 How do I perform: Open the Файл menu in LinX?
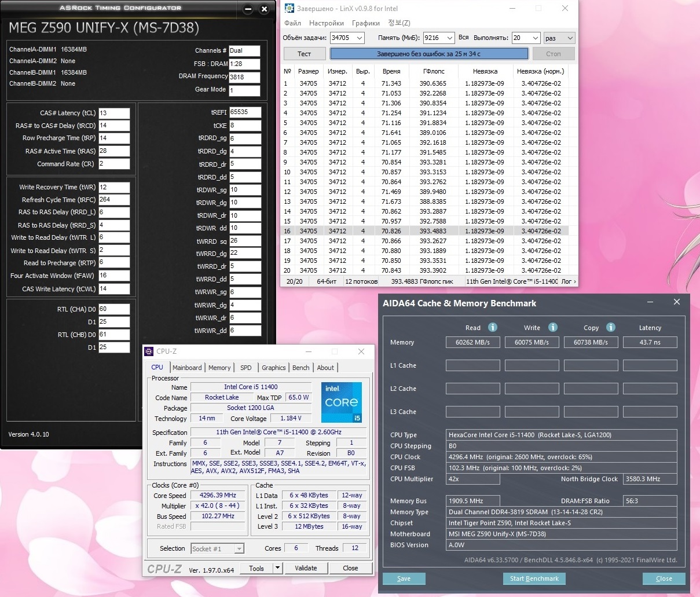pyautogui.click(x=292, y=23)
